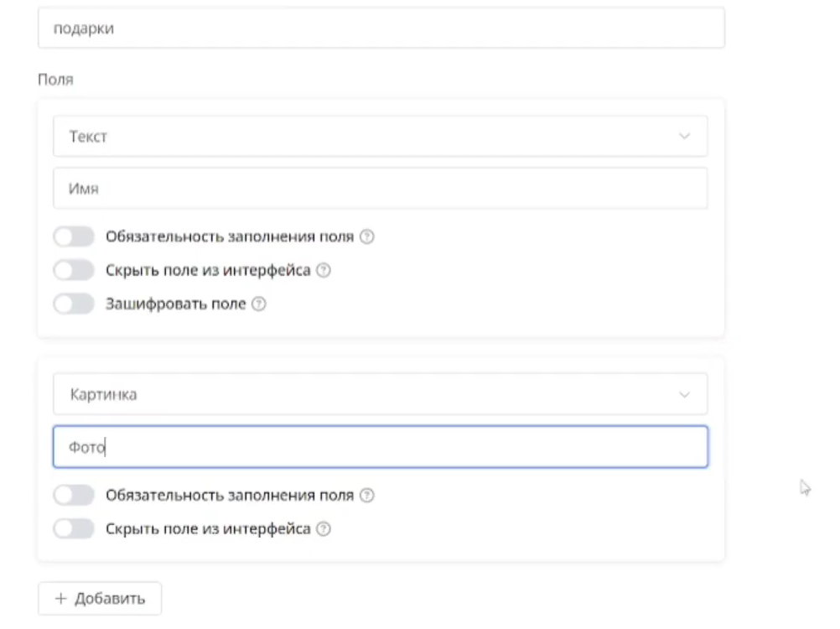Toggle Скрыть поле из интерфейса for the Имя field
Image resolution: width=840 pixels, height=629 pixels.
[74, 271]
